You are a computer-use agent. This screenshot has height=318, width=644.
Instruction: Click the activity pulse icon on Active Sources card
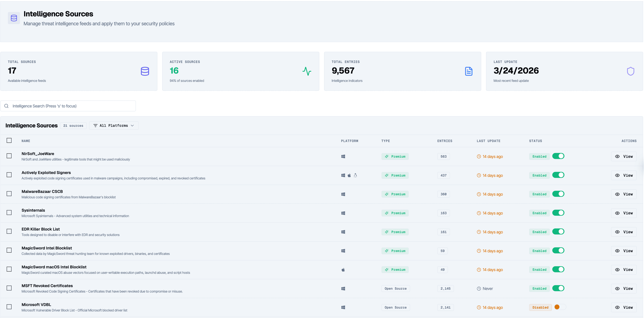pos(307,71)
